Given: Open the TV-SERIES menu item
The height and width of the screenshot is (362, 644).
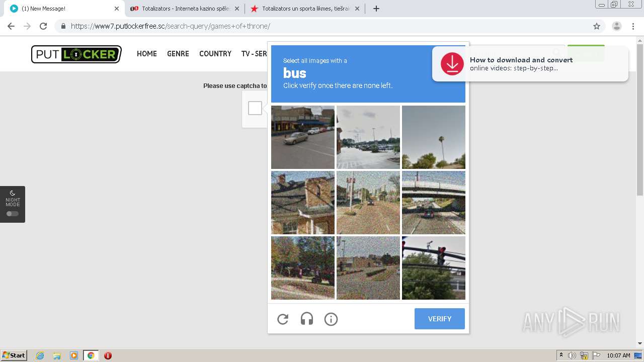Looking at the screenshot, I should (x=254, y=54).
